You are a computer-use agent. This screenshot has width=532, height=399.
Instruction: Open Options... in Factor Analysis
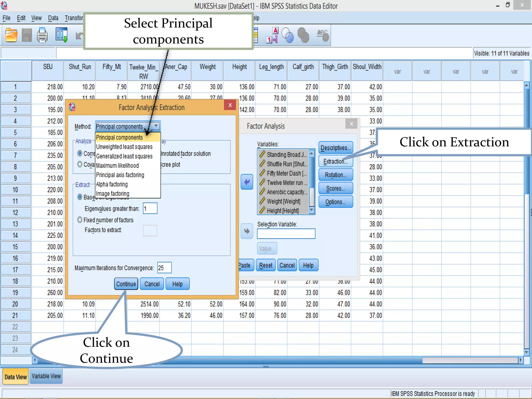(336, 202)
